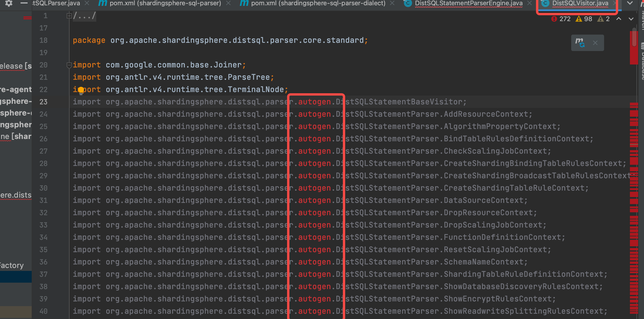
Task: Select the pom.xml (shardingsphere-sql-parser) tab
Action: tap(165, 3)
